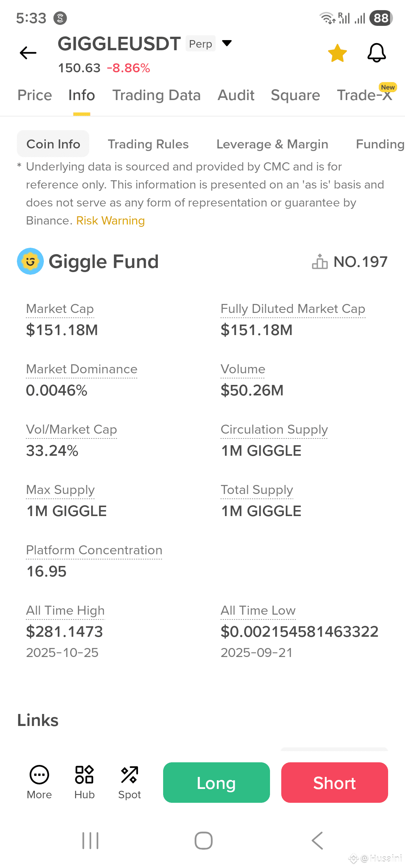Select the Leverage & Margin sub-tab
The width and height of the screenshot is (405, 868).
coord(272,144)
